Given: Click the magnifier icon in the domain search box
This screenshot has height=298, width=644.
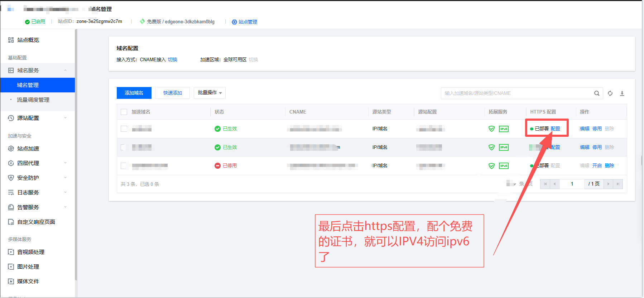Looking at the screenshot, I should (x=597, y=93).
